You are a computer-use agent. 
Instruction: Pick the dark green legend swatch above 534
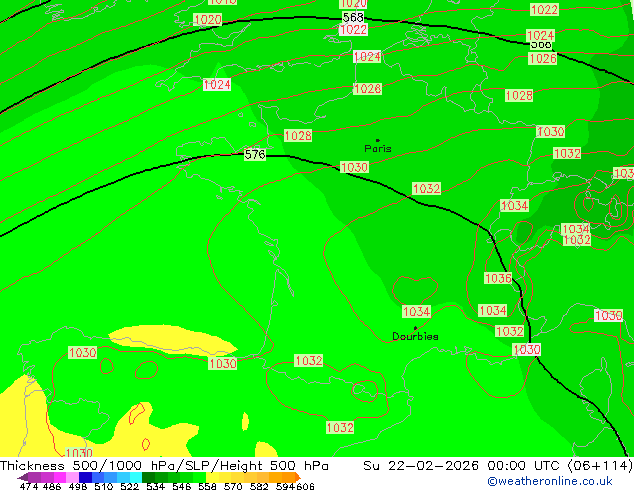pos(148,477)
